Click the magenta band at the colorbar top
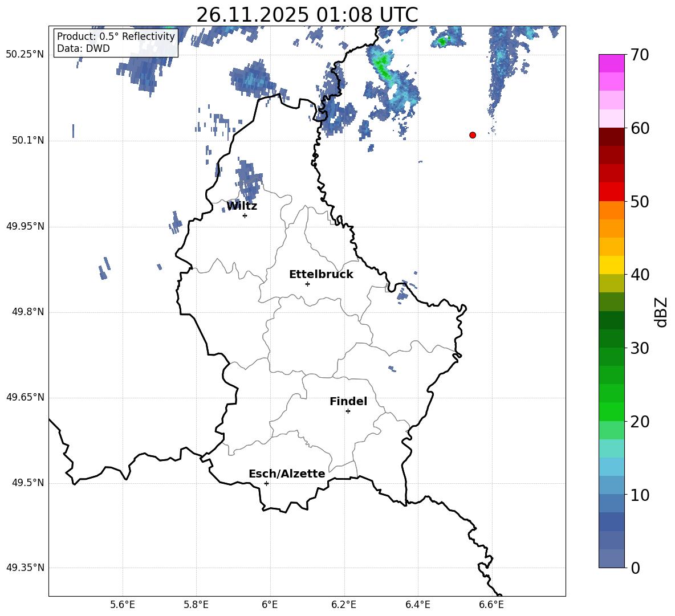Viewport: 675px width, 616px height. tap(611, 63)
